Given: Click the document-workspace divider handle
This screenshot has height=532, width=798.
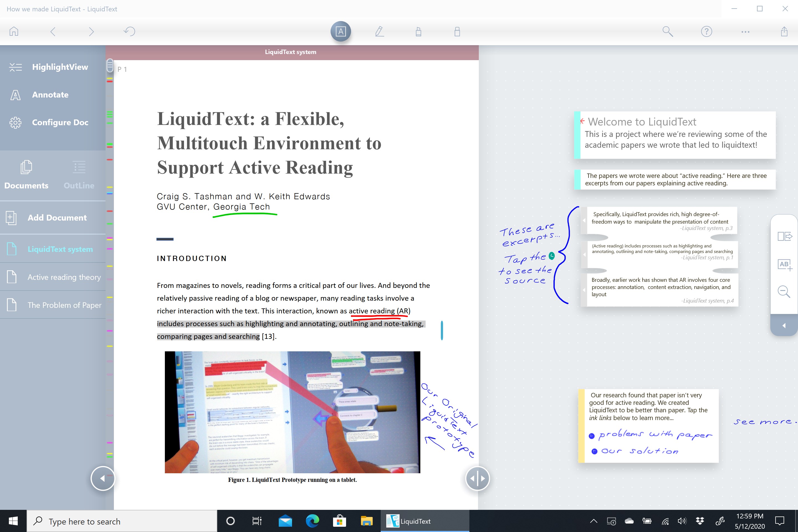Looking at the screenshot, I should (x=477, y=479).
